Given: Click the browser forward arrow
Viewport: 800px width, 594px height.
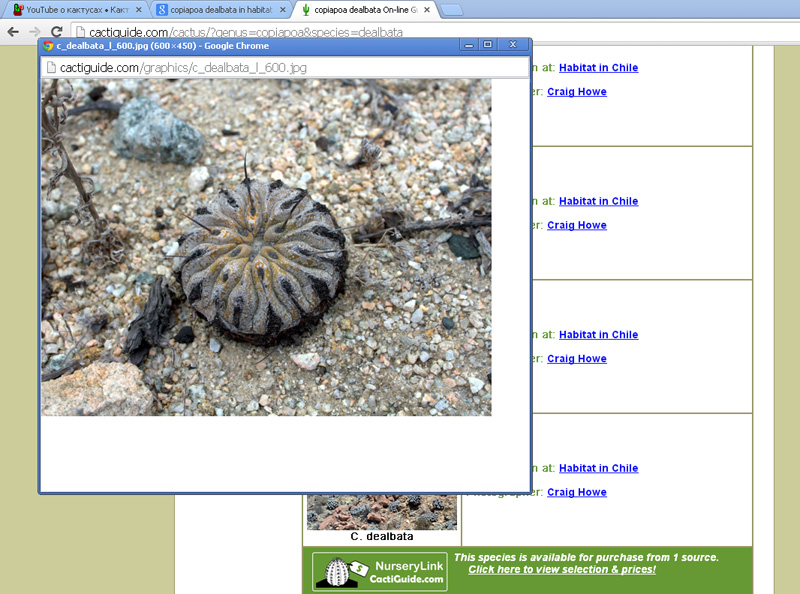Looking at the screenshot, I should pos(35,32).
